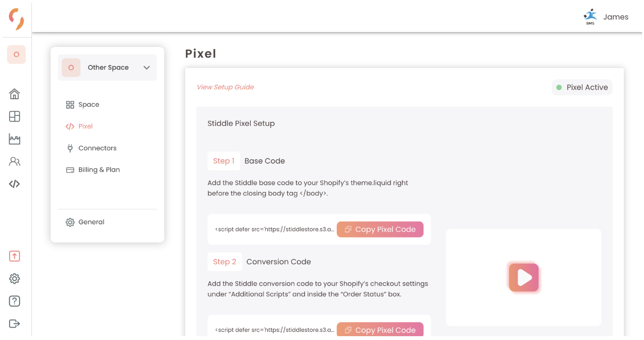The height and width of the screenshot is (340, 644).
Task: Click the Base Code title text
Action: point(265,161)
